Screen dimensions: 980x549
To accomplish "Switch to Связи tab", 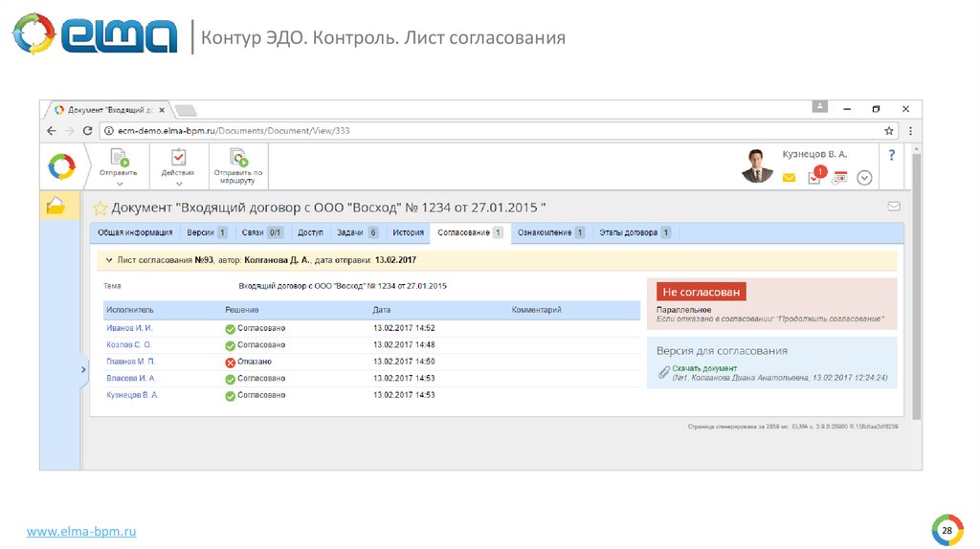I will [262, 232].
